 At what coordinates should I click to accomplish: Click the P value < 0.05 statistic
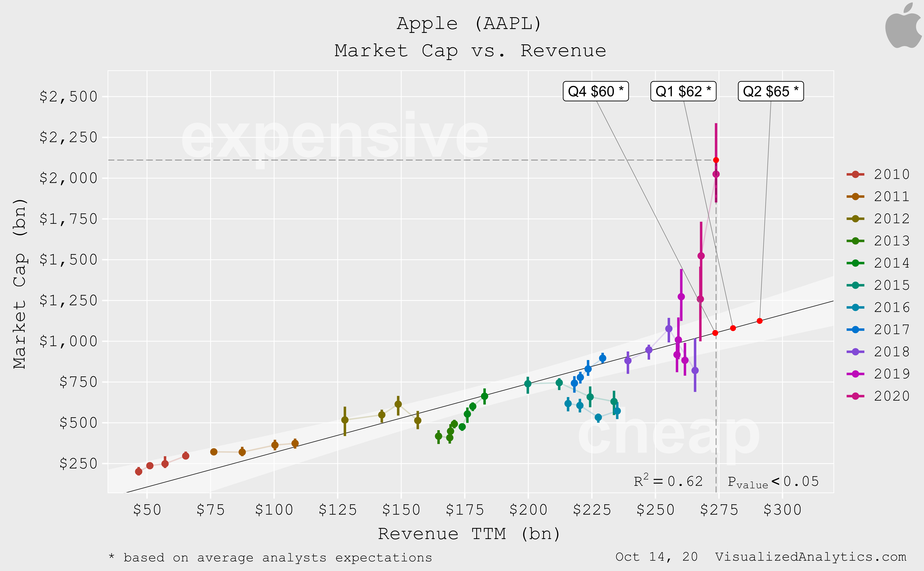(773, 482)
